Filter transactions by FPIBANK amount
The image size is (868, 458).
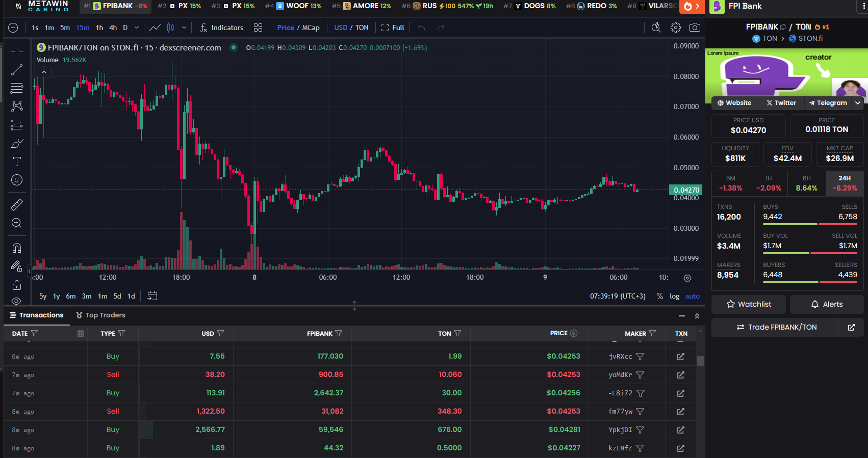(x=339, y=334)
